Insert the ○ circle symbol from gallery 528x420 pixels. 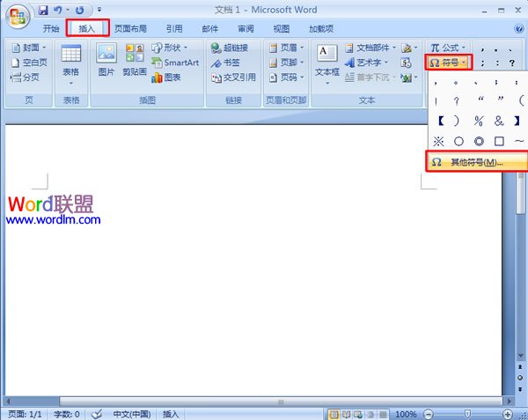click(x=458, y=141)
